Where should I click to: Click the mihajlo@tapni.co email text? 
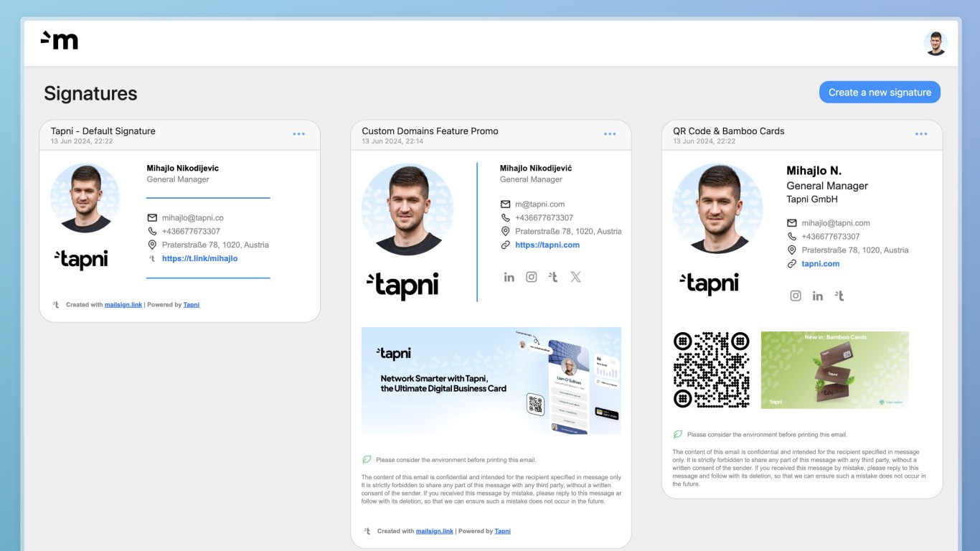coord(193,217)
